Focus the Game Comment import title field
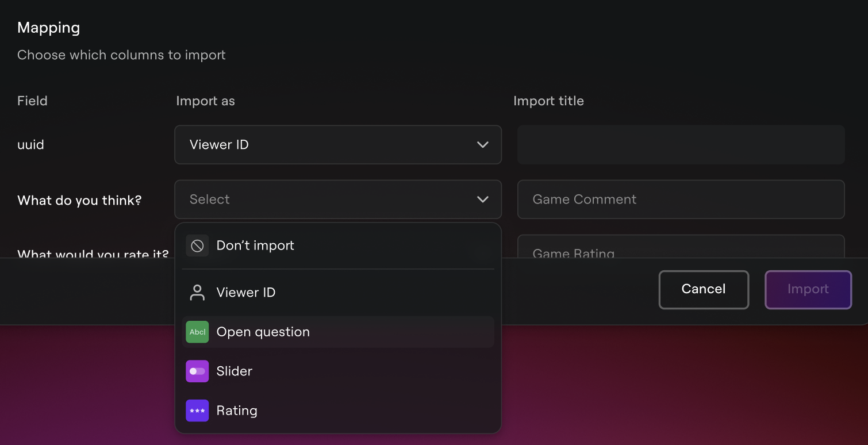Image resolution: width=868 pixels, height=445 pixels. click(x=681, y=200)
